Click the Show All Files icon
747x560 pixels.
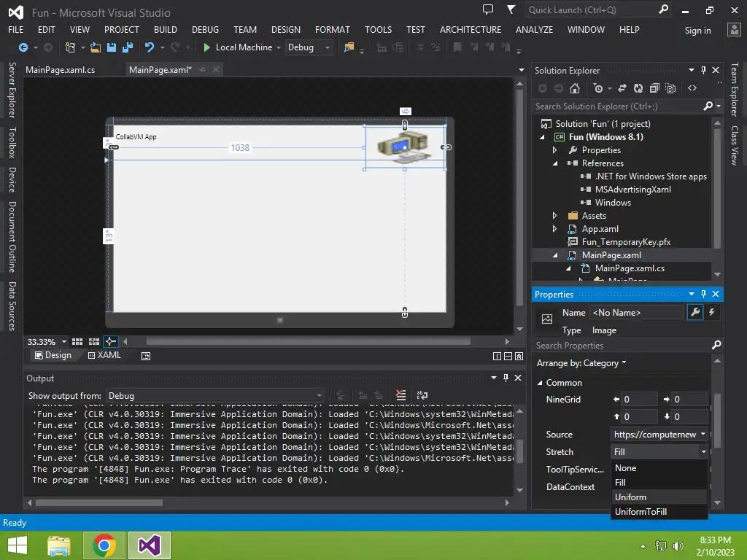point(670,88)
